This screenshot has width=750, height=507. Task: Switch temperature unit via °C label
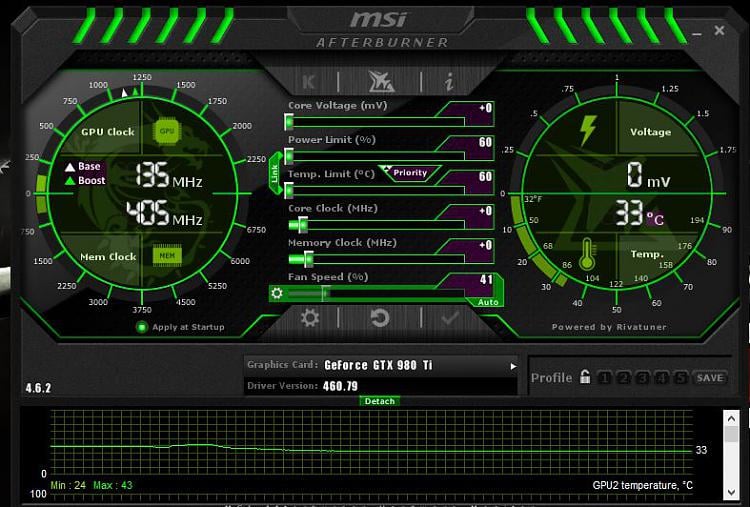pyautogui.click(x=655, y=219)
